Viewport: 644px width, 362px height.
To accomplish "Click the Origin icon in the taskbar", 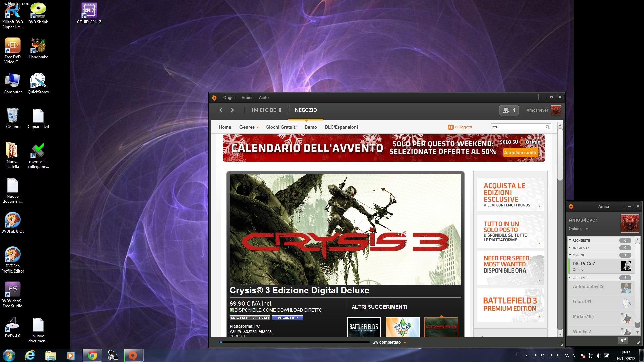I will point(133,355).
